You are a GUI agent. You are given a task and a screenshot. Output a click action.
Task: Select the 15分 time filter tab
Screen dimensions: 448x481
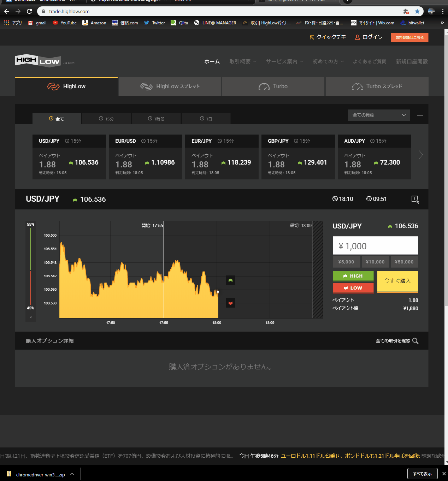[106, 119]
